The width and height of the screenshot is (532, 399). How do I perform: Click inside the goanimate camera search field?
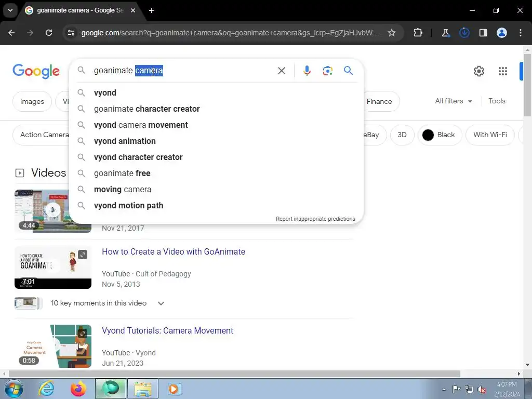point(183,71)
